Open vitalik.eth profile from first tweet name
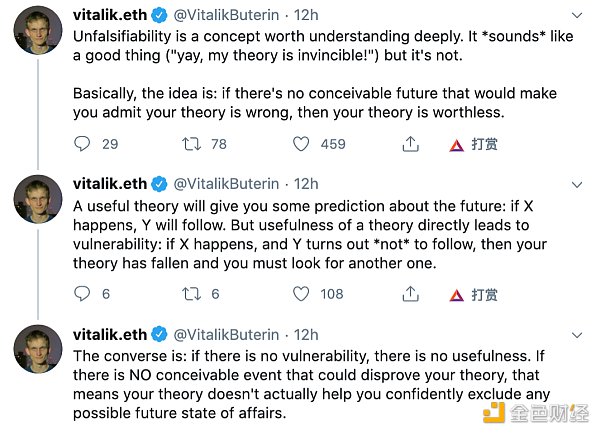This screenshot has height=434, width=600. (x=110, y=15)
